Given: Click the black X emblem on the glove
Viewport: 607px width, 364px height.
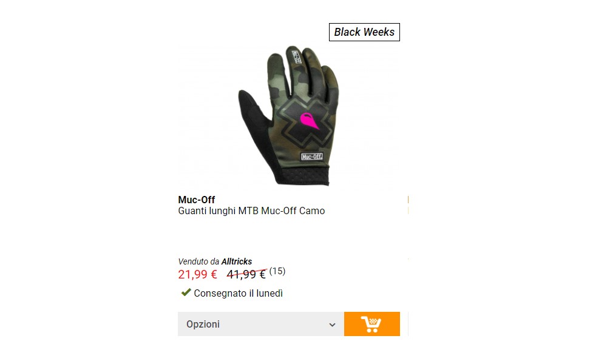Looking at the screenshot, I should tap(305, 121).
